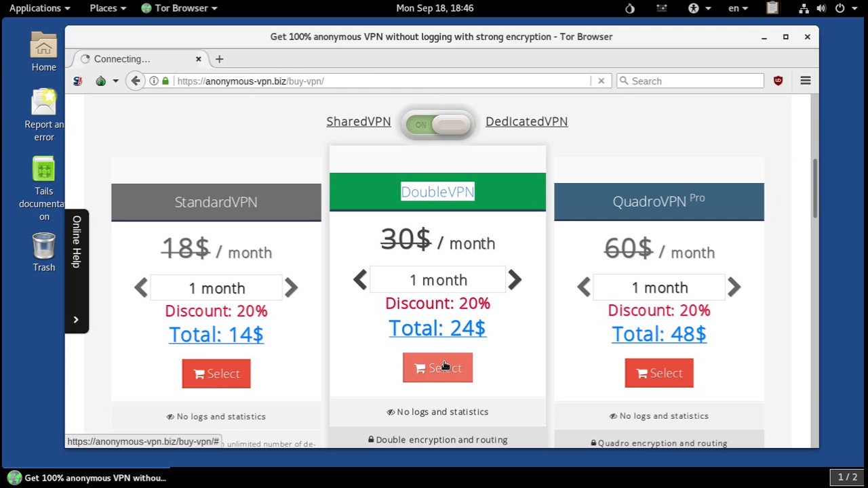Increase StandardVPN duration with right arrow
The width and height of the screenshot is (868, 488).
coord(291,288)
